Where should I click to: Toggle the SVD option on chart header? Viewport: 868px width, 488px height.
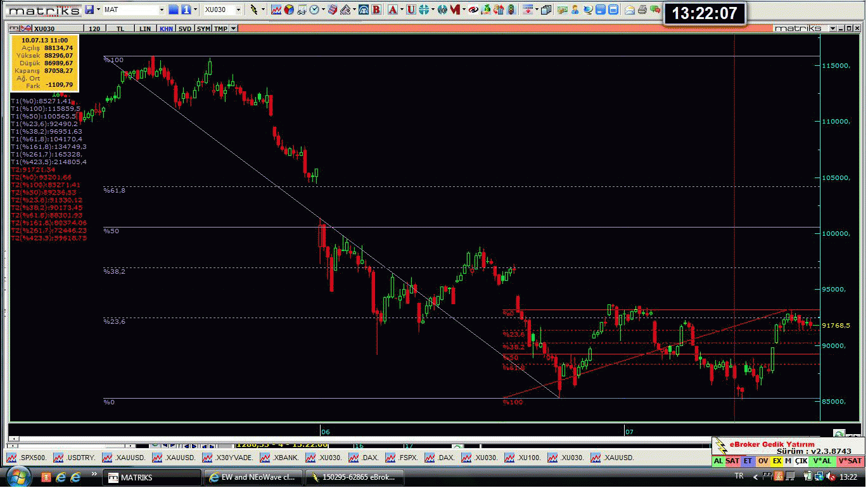184,29
